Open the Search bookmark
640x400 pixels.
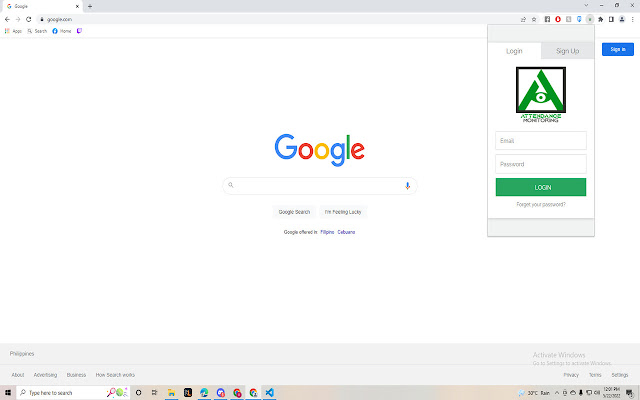[37, 31]
